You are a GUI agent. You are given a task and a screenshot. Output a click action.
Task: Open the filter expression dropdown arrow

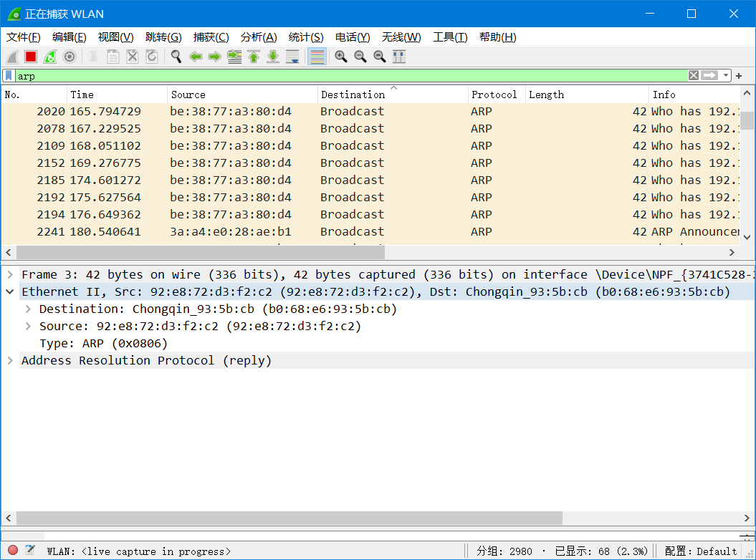point(724,75)
